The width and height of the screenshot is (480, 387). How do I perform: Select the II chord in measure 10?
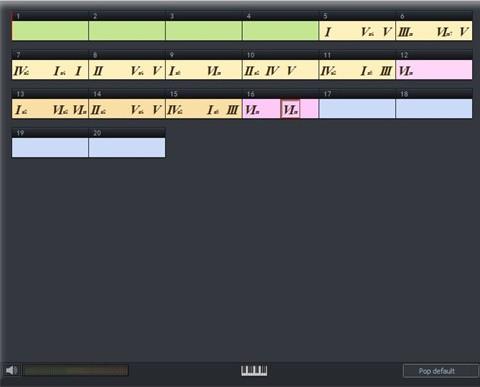pyautogui.click(x=252, y=71)
